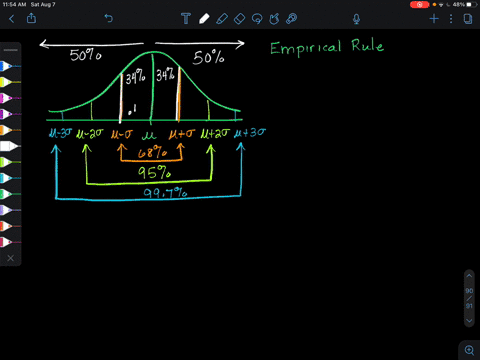Tap the red screen recording indicator

(x=419, y=5)
